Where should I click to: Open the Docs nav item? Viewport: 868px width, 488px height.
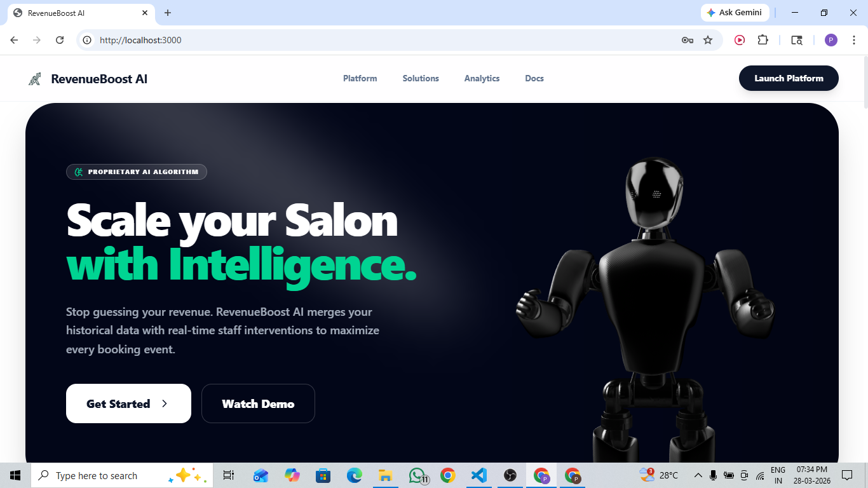(534, 79)
